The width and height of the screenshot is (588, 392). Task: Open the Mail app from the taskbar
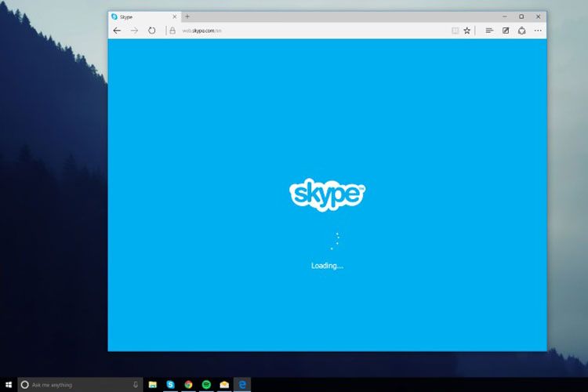pyautogui.click(x=224, y=384)
